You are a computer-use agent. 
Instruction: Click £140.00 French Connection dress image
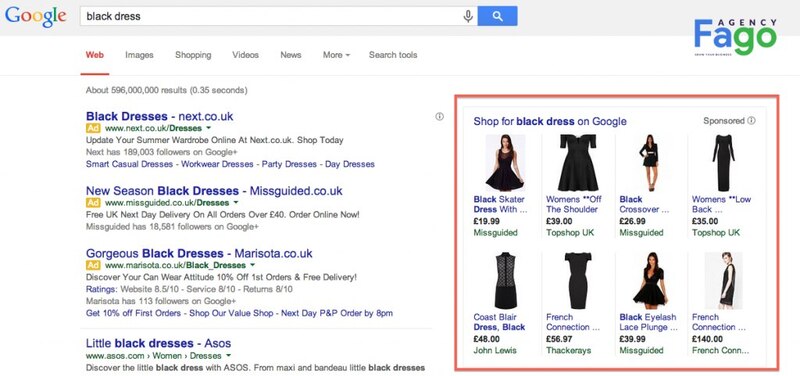click(723, 280)
